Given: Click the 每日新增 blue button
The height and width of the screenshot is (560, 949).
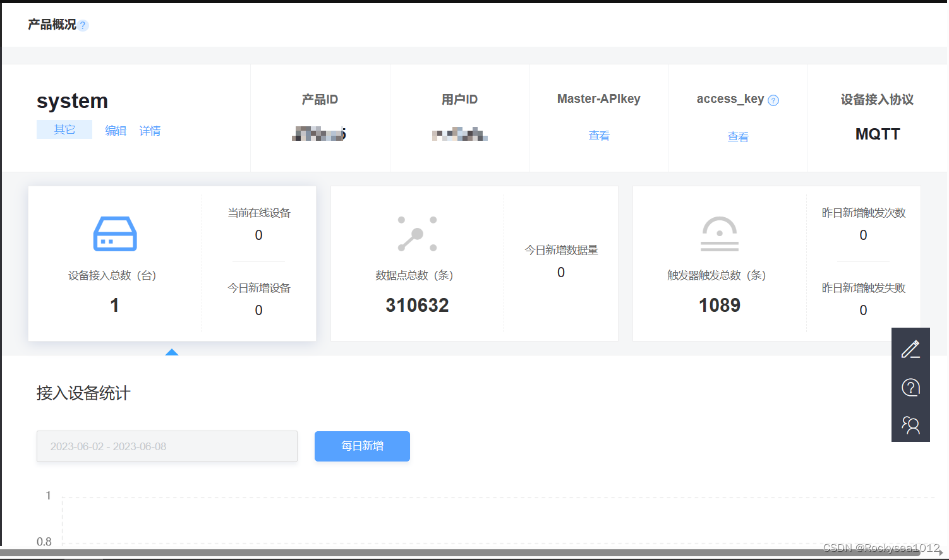Looking at the screenshot, I should [x=362, y=446].
